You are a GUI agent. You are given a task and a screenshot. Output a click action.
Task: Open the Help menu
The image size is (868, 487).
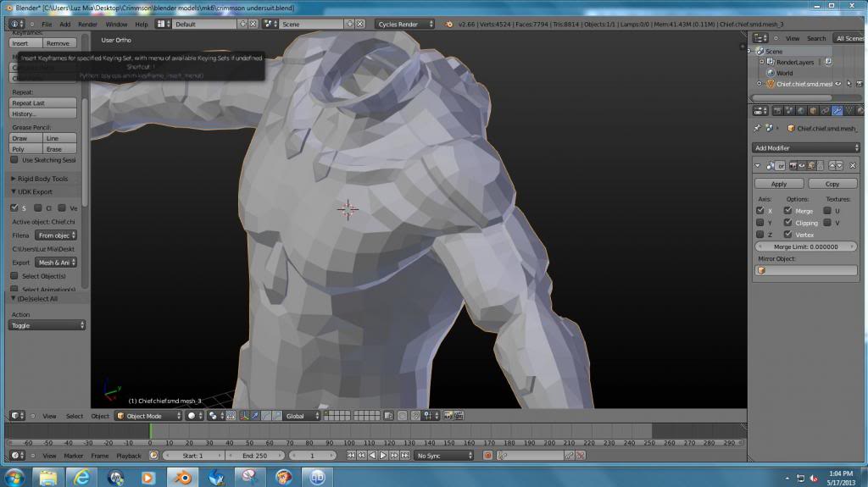coord(142,24)
